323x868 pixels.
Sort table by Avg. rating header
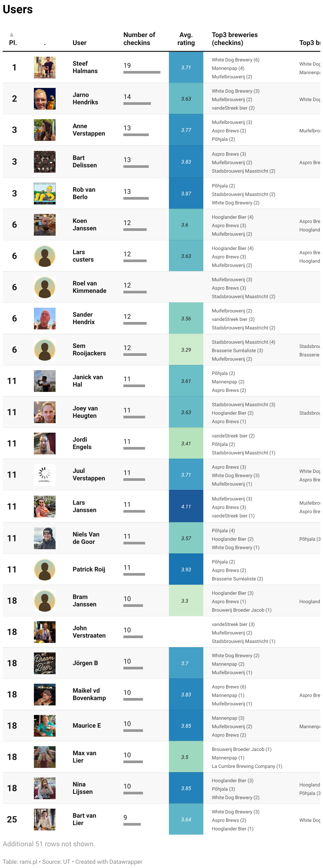tap(186, 39)
